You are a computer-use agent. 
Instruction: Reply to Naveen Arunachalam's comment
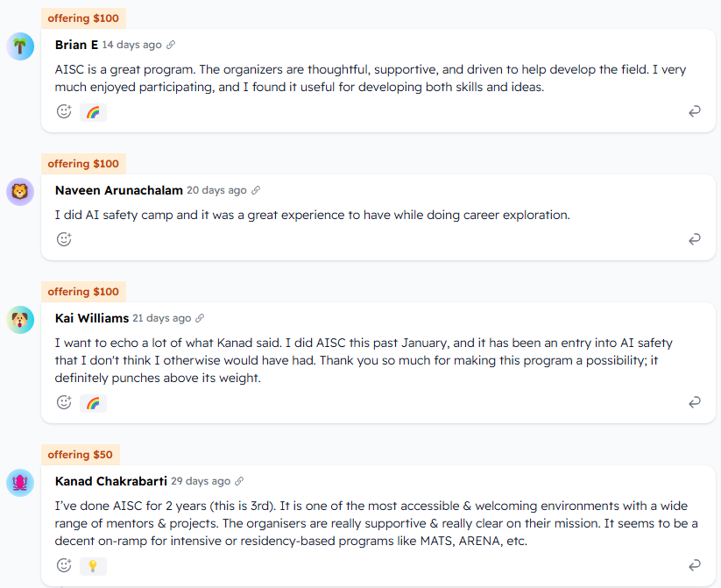695,238
